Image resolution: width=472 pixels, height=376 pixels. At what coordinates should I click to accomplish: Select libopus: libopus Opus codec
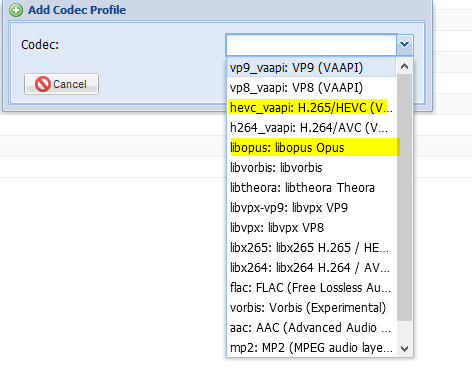pyautogui.click(x=312, y=148)
